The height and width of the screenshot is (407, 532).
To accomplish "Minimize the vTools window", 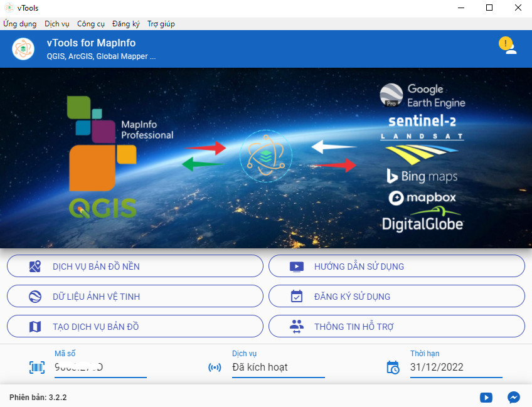I will click(460, 8).
